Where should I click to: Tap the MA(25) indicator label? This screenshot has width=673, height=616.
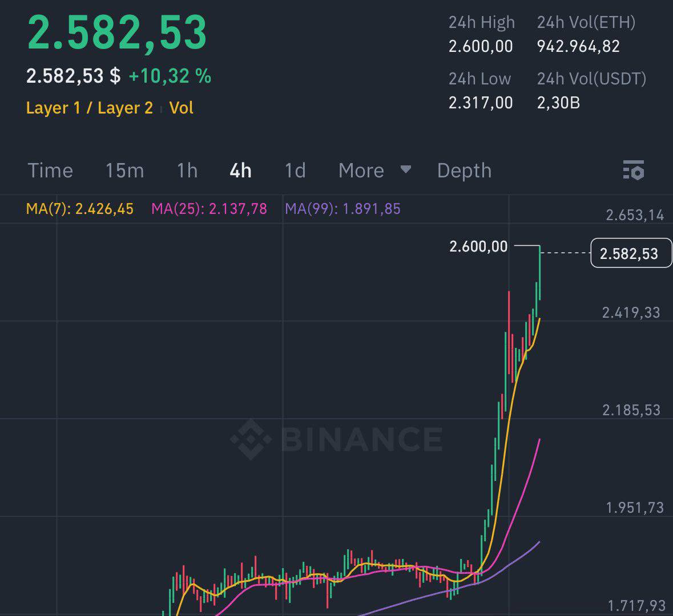point(209,209)
